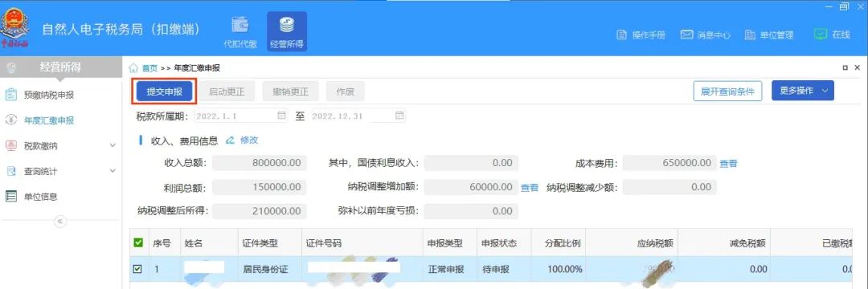Toggle the select-all checkbox in table header
Screen dimensions: 868x289
click(138, 242)
